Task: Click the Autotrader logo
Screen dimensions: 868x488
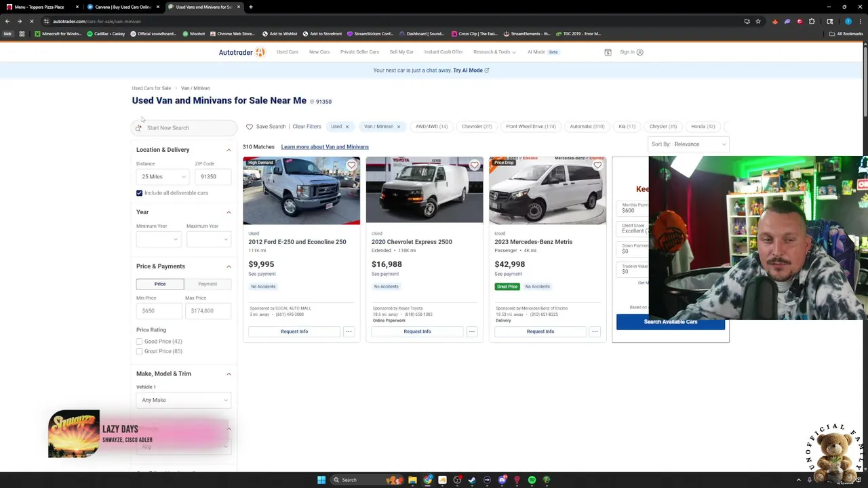Action: [x=241, y=52]
